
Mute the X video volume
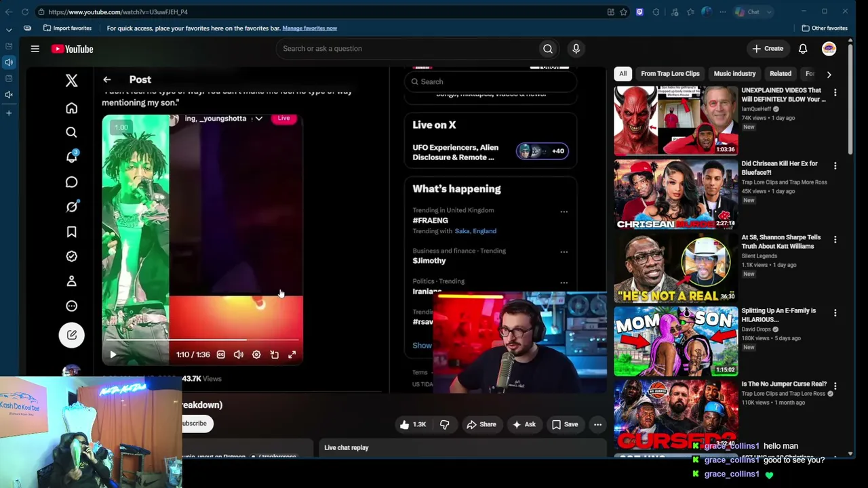[238, 354]
